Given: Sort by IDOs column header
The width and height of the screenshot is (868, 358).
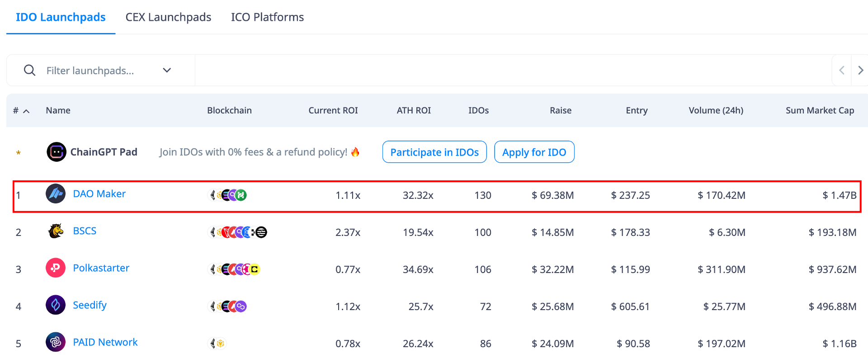Looking at the screenshot, I should click(x=478, y=110).
